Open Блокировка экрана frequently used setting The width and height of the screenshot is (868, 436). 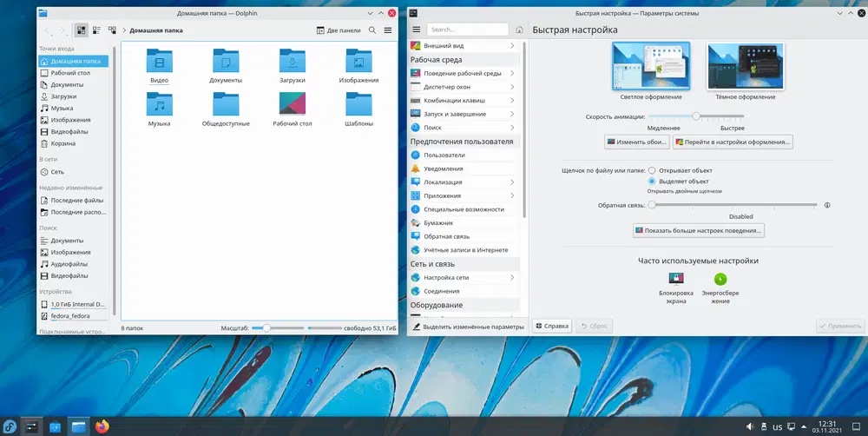pos(676,288)
